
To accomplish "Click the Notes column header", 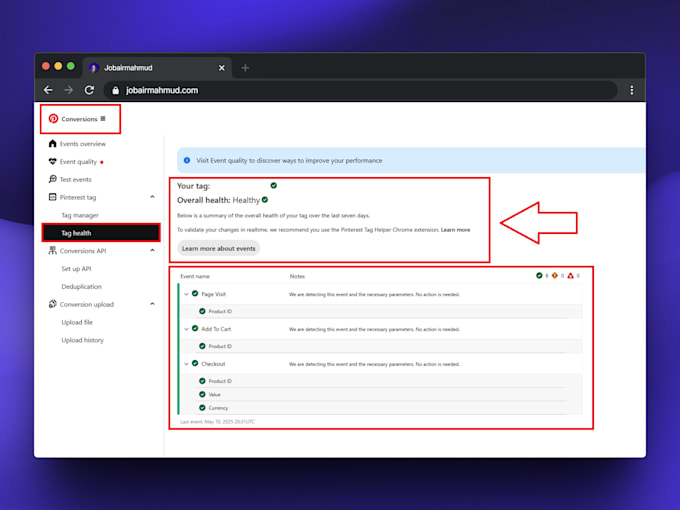I will pyautogui.click(x=297, y=276).
